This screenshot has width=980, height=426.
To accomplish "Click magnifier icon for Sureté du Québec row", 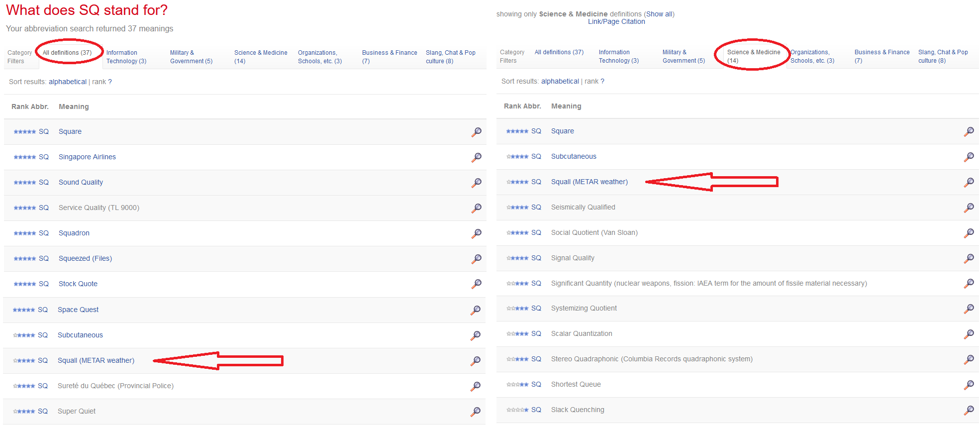I will (475, 386).
